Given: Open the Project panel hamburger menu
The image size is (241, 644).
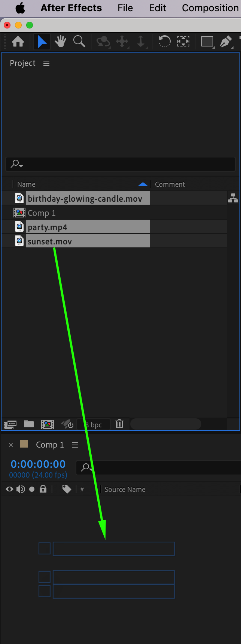Looking at the screenshot, I should pos(46,63).
